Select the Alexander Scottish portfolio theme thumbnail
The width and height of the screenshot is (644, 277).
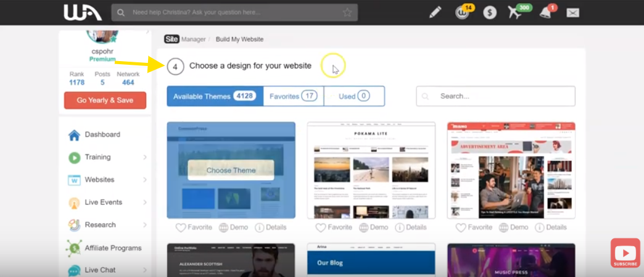(231, 260)
